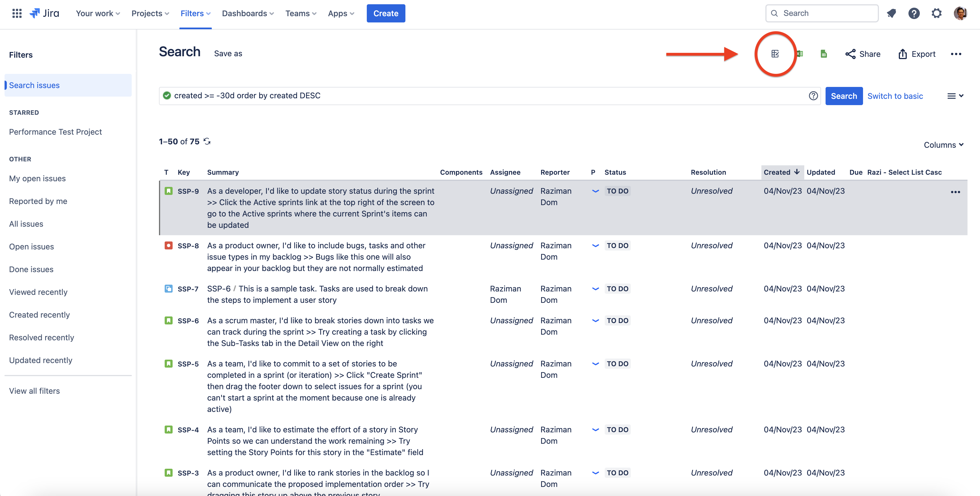Image resolution: width=980 pixels, height=496 pixels.
Task: Open the Jira settings gear
Action: click(x=936, y=13)
